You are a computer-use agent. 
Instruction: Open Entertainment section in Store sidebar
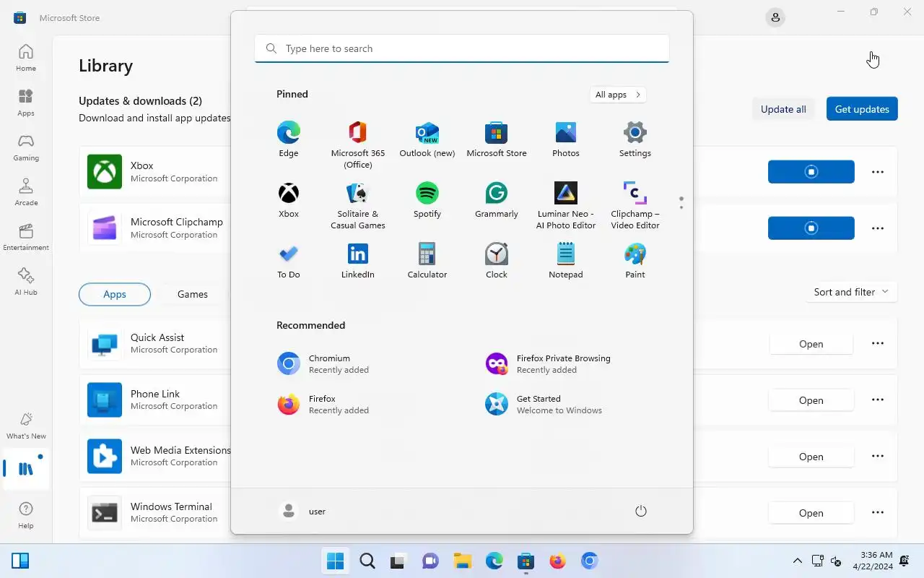[26, 237]
